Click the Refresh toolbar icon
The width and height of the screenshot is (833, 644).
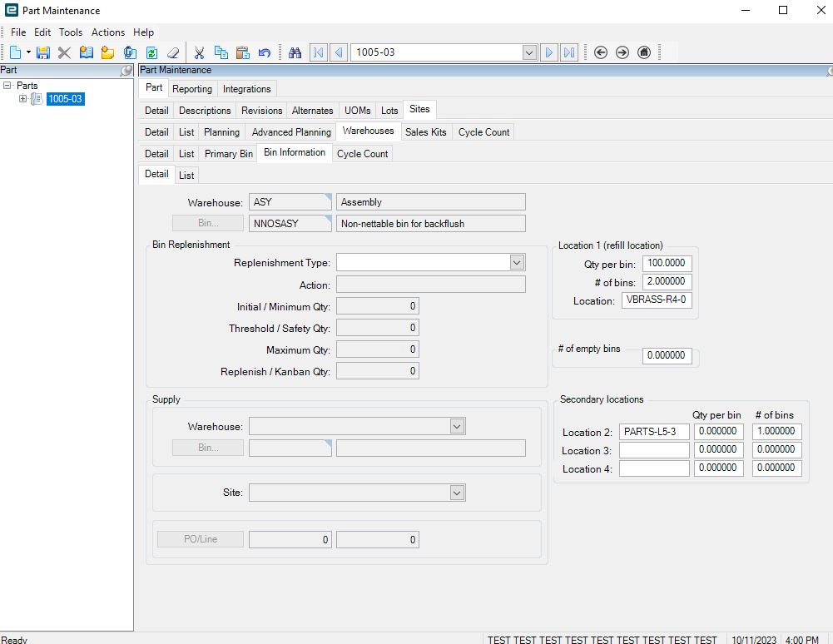point(151,52)
